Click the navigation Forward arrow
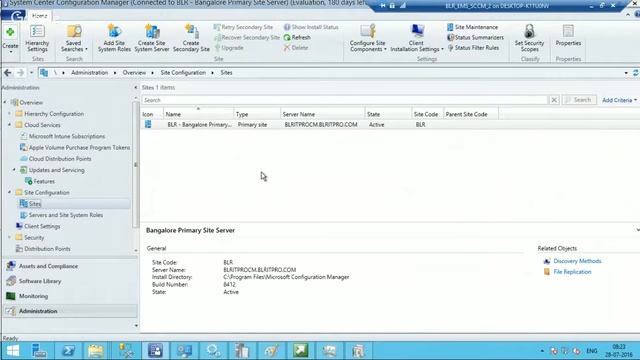 pyautogui.click(x=20, y=73)
